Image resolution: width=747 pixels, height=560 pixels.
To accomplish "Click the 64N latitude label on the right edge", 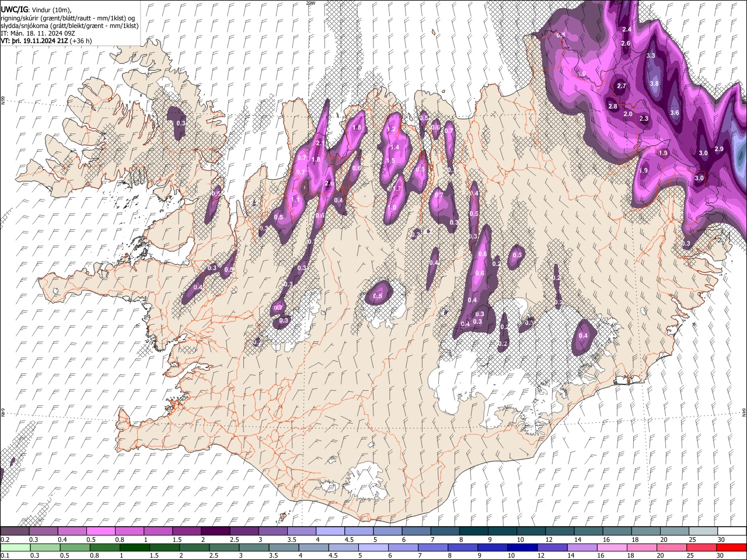I will point(744,412).
